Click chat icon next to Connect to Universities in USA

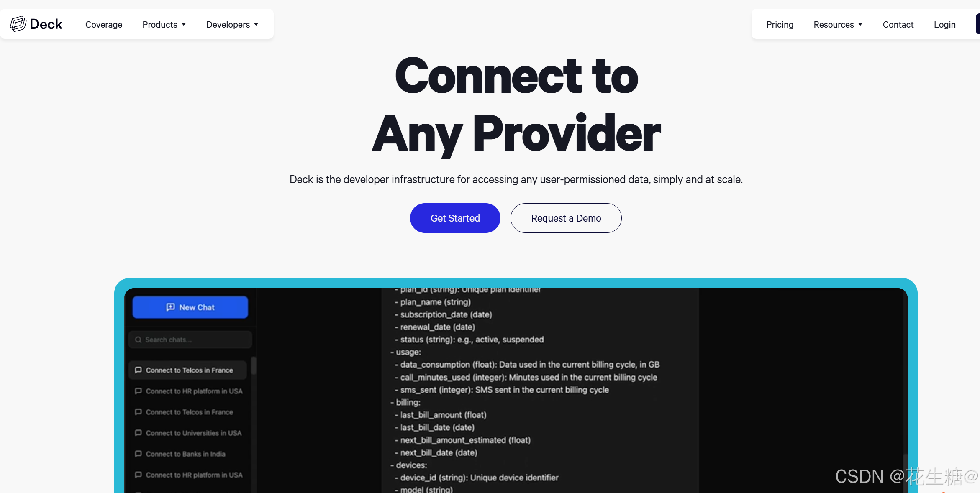tap(138, 433)
